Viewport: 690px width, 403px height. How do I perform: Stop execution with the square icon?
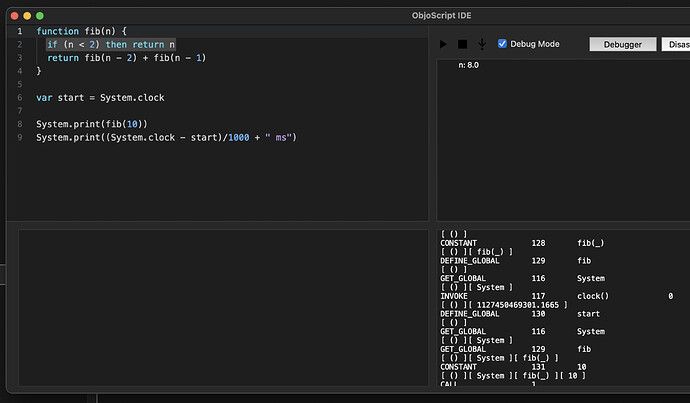(x=462, y=44)
